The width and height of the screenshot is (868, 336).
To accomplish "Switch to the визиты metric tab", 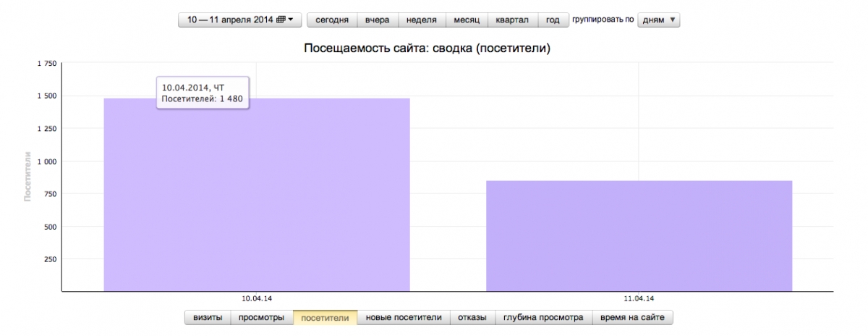I will point(208,317).
